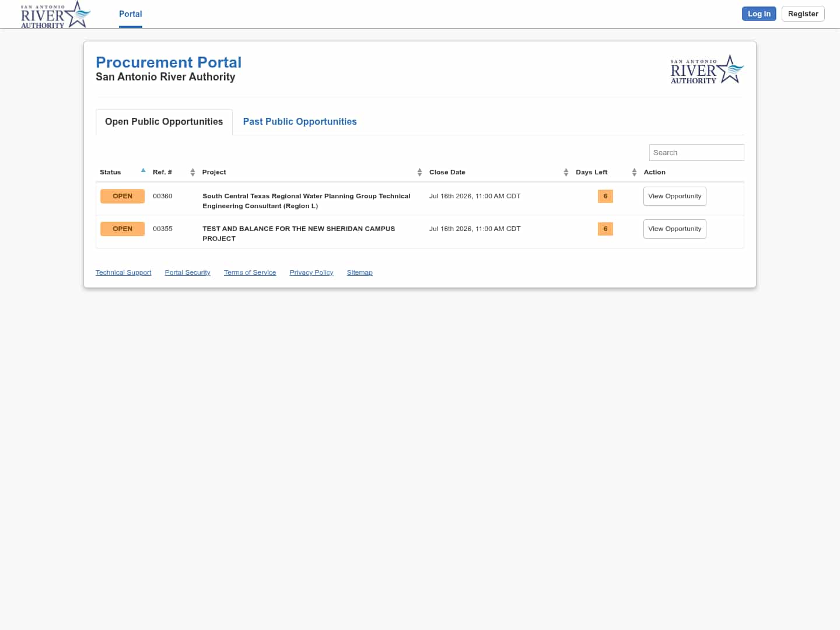Viewport: 840px width, 630px height.
Task: Click reference number 00355
Action: (163, 229)
